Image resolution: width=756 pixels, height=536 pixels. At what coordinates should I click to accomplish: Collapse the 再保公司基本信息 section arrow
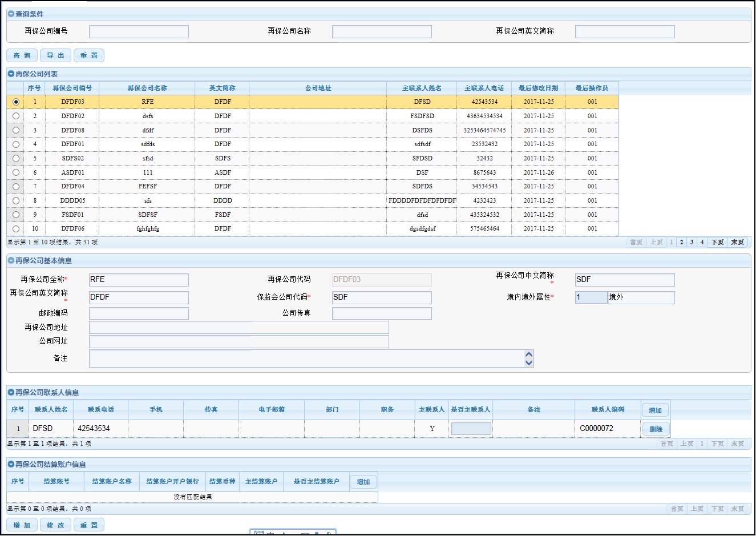11,261
